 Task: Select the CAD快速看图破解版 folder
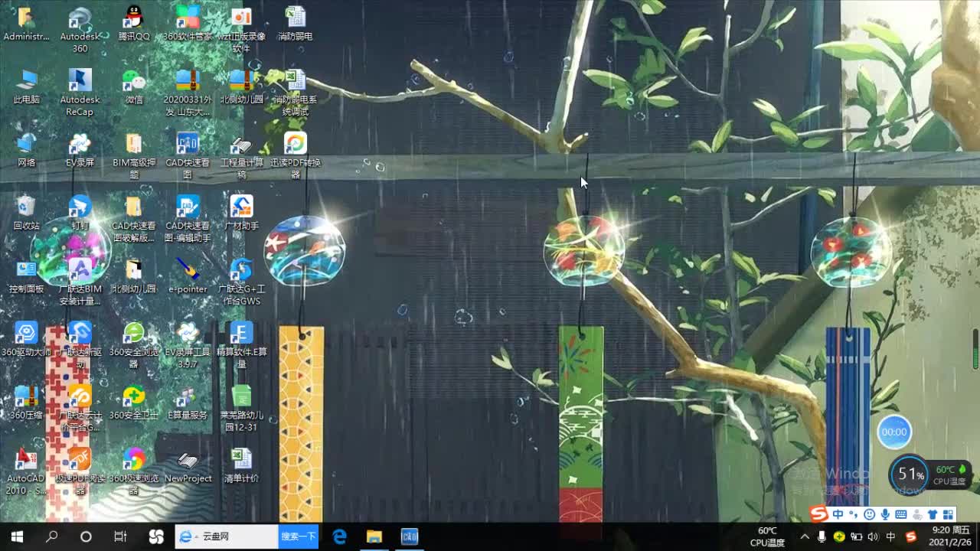pos(134,219)
